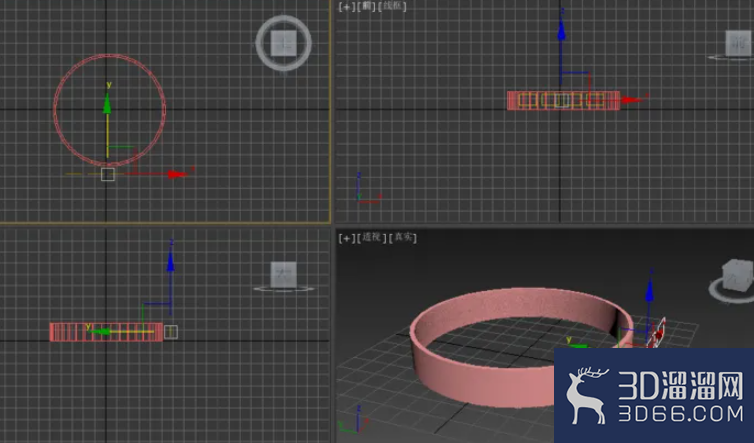
Task: Grab the blue Z-axis arrow in left viewport
Action: point(170,261)
